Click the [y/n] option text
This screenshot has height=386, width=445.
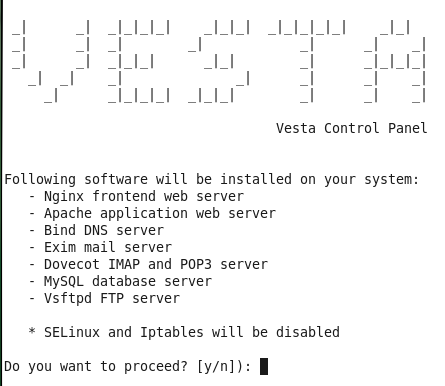(218, 366)
